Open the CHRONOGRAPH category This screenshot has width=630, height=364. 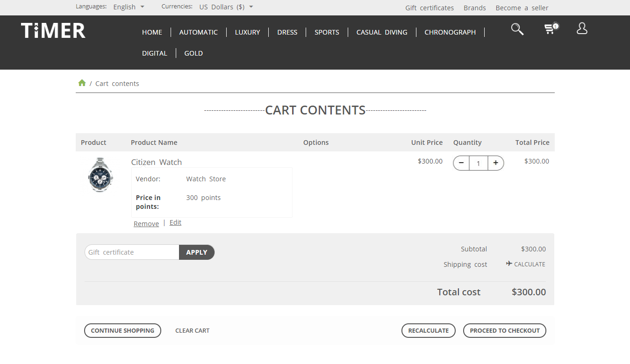click(x=450, y=32)
